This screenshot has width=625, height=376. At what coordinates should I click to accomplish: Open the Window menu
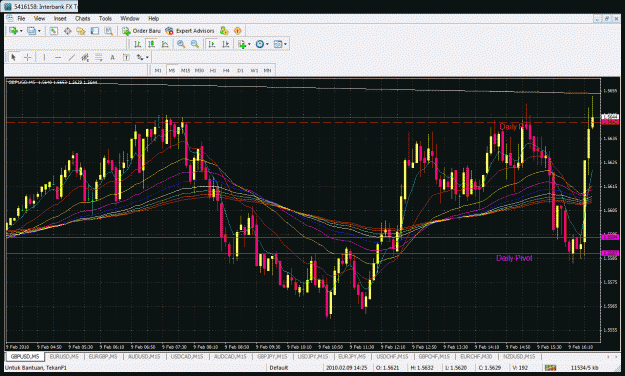click(130, 18)
